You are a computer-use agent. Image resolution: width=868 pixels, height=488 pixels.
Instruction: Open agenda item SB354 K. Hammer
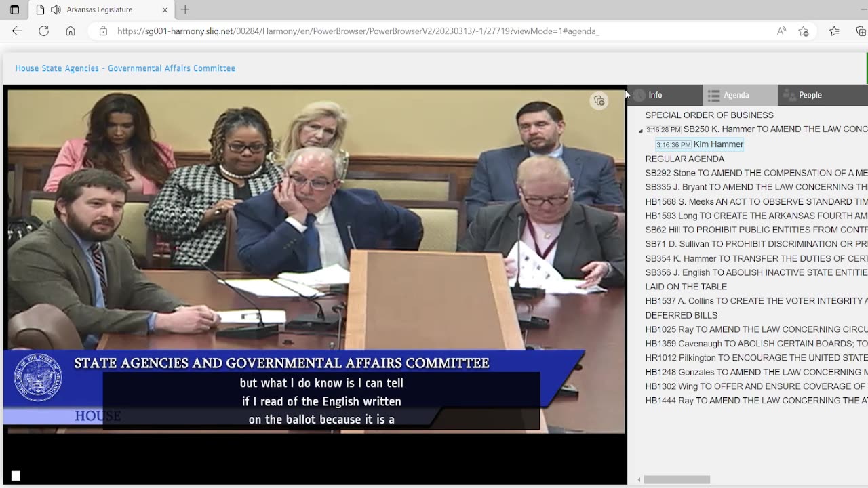[x=756, y=258]
